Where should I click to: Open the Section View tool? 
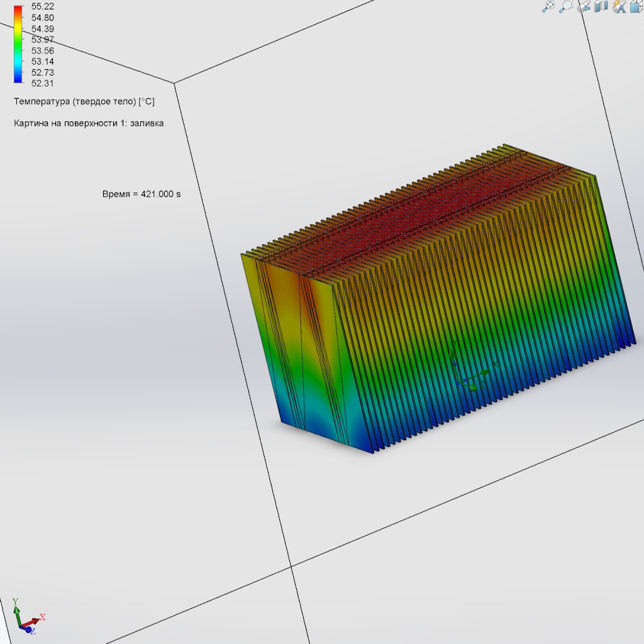(601, 6)
